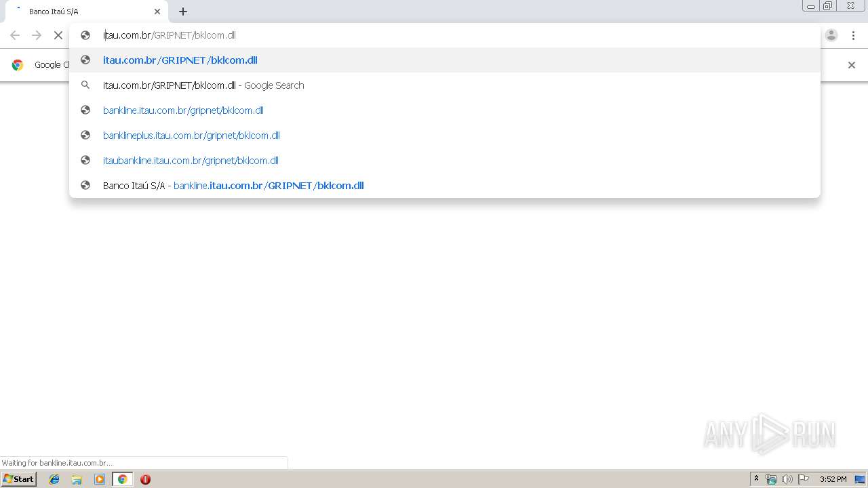Image resolution: width=868 pixels, height=488 pixels.
Task: Restore down the Chrome window
Action: pos(828,6)
